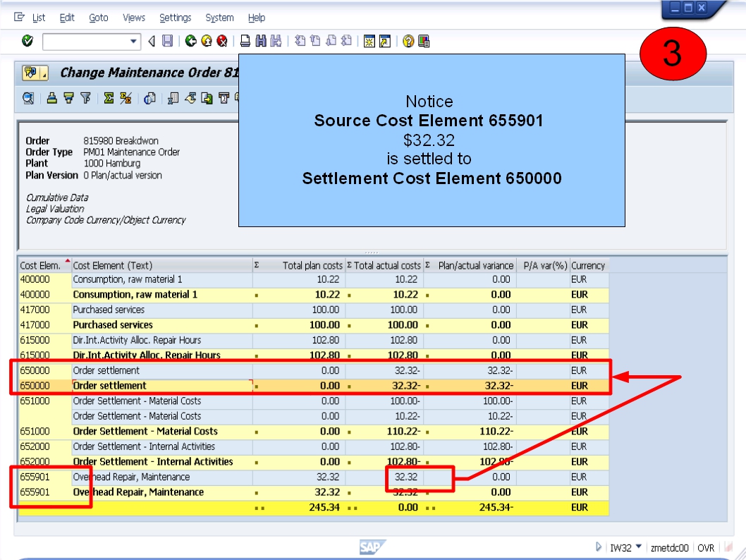Screen dimensions: 746x560
Task: Click the Currency column header
Action: coord(589,265)
